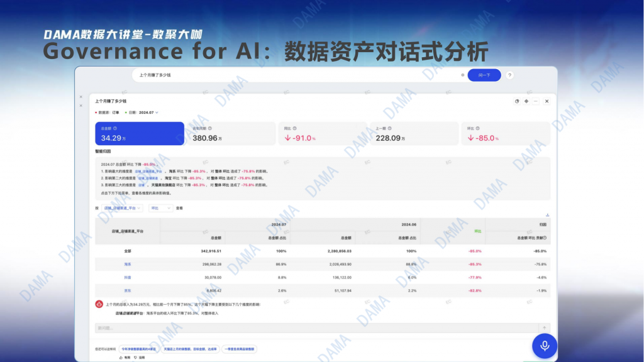Click the -82.8% value in the 京东 row
Image resolution: width=644 pixels, height=362 pixels.
coord(475,290)
